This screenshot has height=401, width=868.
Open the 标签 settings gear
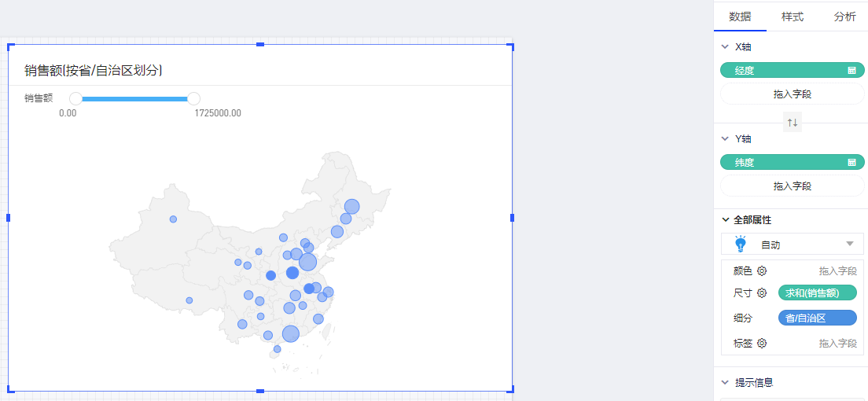[x=761, y=344]
